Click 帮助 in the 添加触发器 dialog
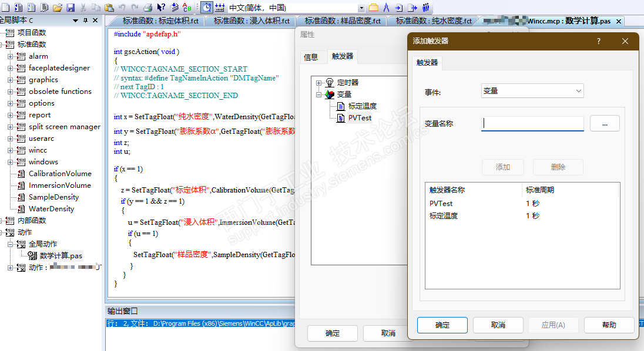Image resolution: width=644 pixels, height=351 pixels. [x=609, y=325]
